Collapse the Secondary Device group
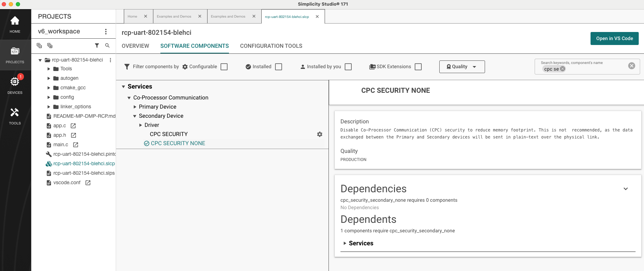644x271 pixels. pyautogui.click(x=135, y=116)
